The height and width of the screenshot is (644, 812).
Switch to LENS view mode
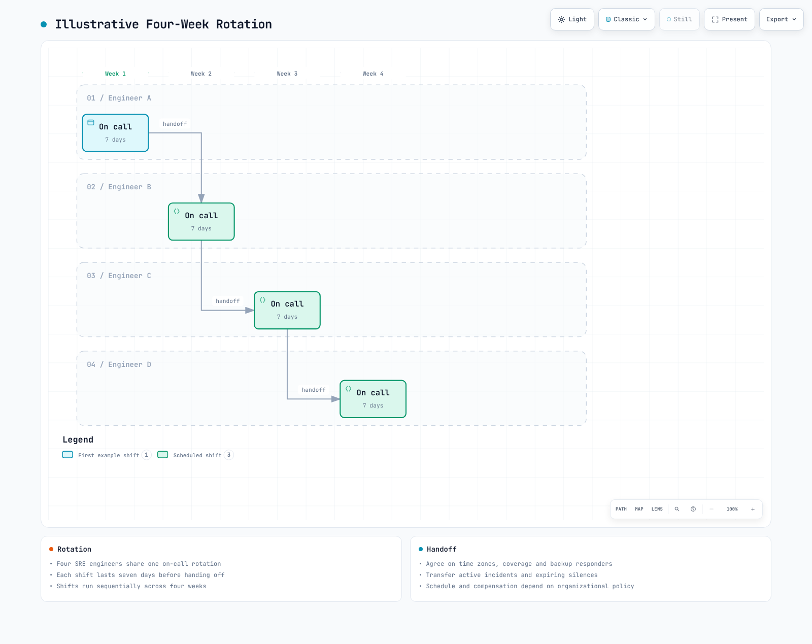point(657,509)
